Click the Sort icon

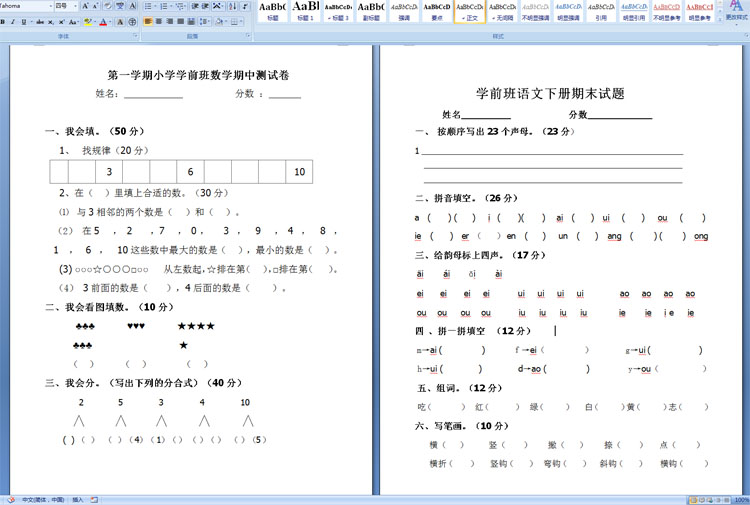pos(232,6)
